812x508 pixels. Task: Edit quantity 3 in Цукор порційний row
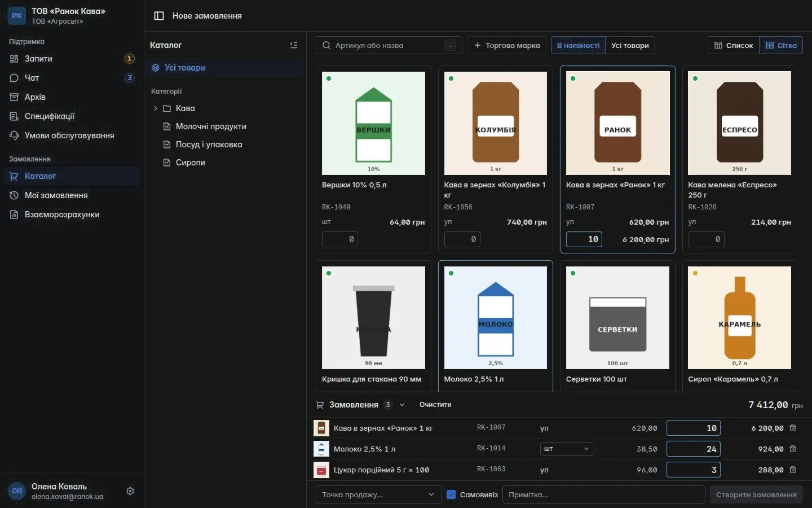tap(694, 470)
